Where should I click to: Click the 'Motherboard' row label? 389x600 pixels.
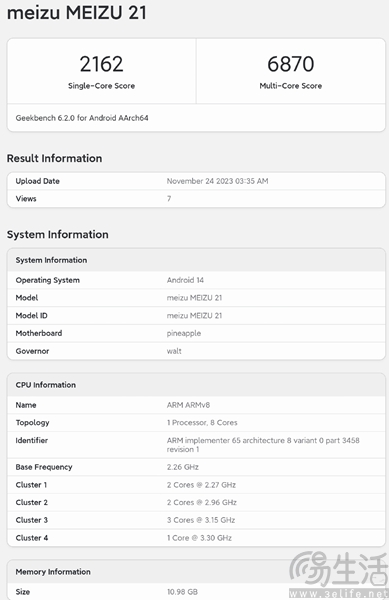39,333
